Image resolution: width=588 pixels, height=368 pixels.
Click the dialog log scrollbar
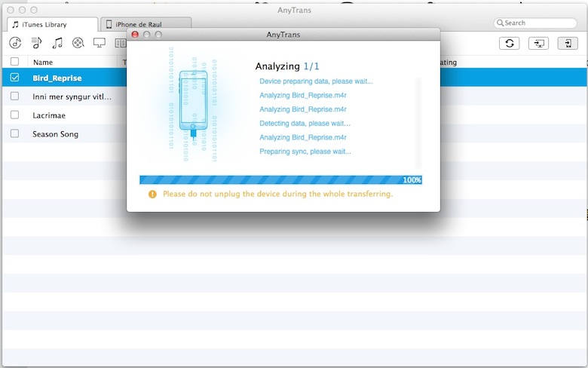pos(418,123)
